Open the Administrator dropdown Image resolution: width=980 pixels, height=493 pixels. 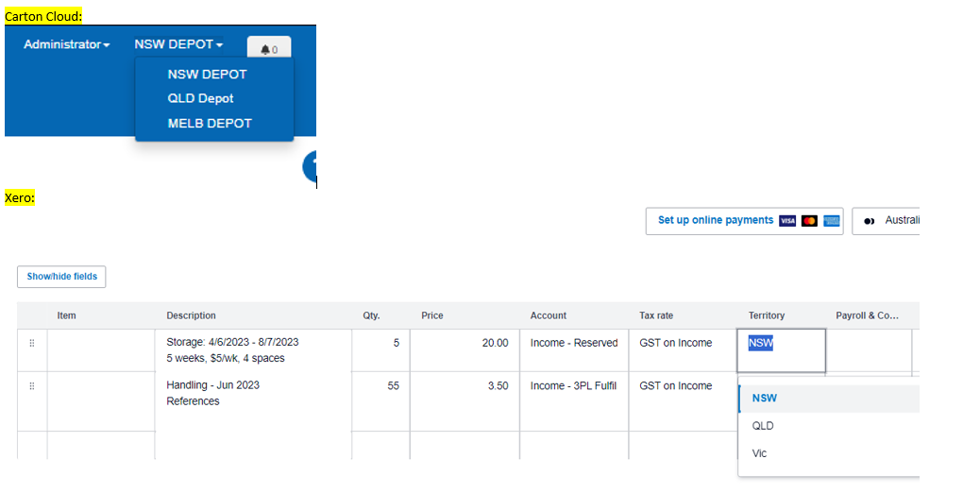[x=66, y=44]
